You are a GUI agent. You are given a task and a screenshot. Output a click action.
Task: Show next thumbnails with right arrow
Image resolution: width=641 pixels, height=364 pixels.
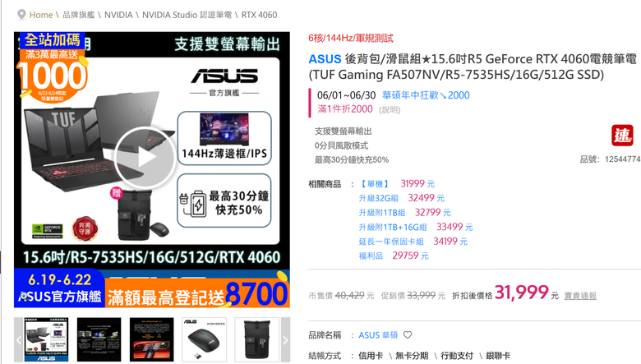[285, 339]
